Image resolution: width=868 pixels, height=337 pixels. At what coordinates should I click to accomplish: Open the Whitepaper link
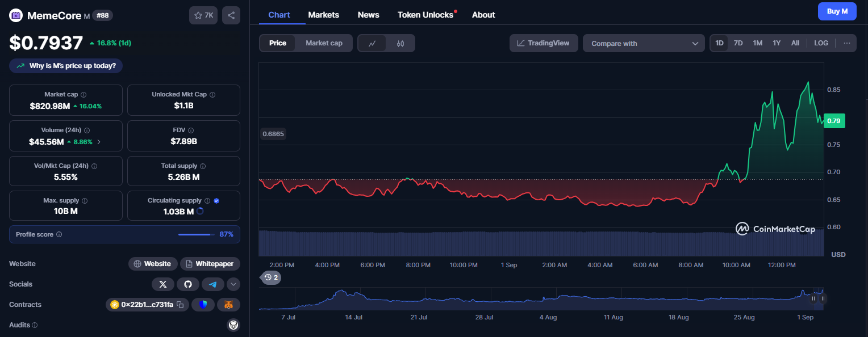(x=210, y=264)
